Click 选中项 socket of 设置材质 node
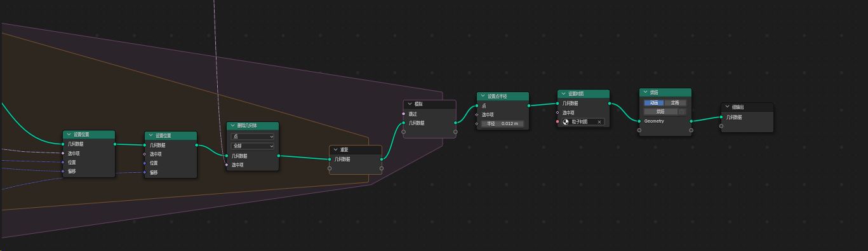 pos(558,112)
